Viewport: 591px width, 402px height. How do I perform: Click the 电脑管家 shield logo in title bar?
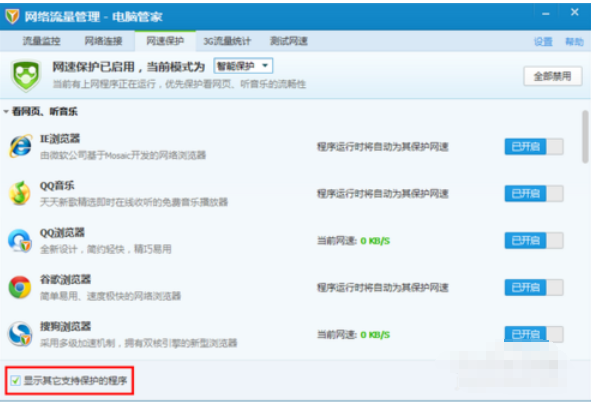click(12, 17)
